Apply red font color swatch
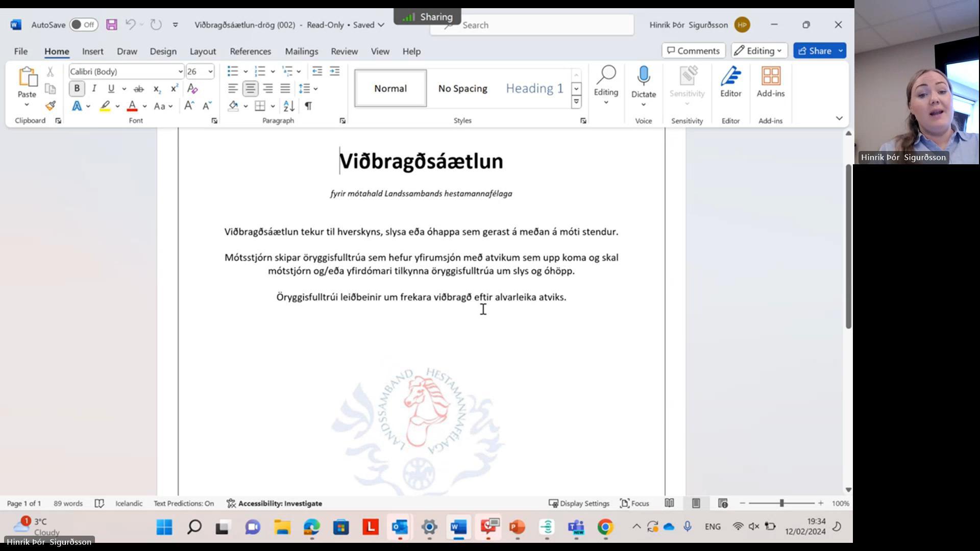This screenshot has width=980, height=551. click(x=132, y=106)
